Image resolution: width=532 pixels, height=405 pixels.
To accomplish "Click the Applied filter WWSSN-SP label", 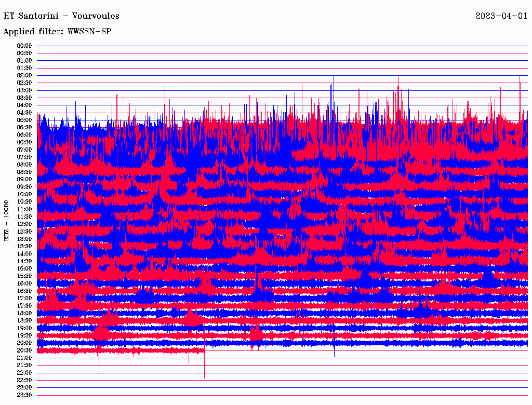I will (57, 31).
